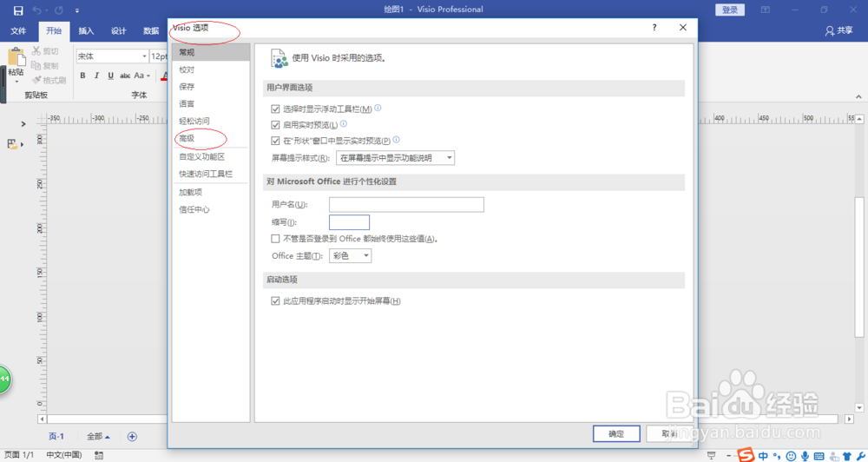Click info icon beside 启用实时预览

pos(343,124)
